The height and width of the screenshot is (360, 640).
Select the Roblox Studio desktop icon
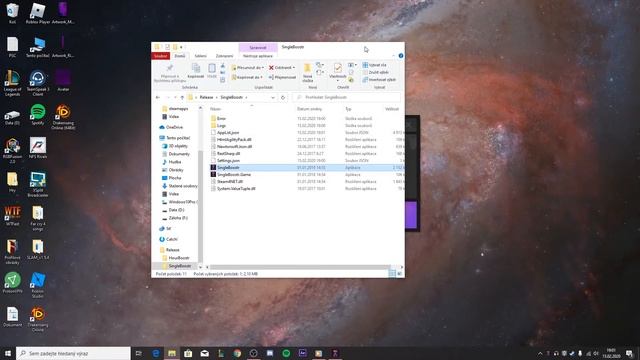pos(38,285)
